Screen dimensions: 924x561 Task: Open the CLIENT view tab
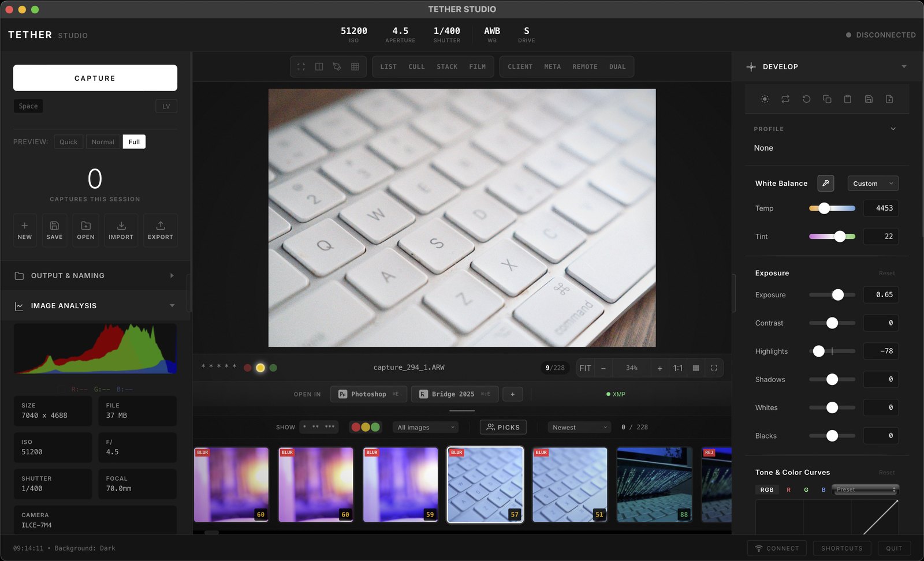click(x=520, y=67)
